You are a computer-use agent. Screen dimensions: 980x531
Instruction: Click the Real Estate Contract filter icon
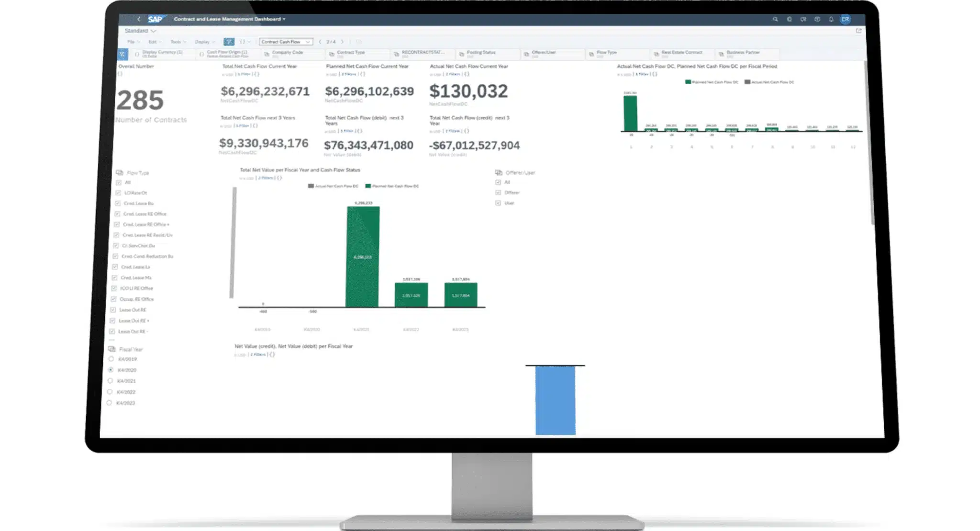[x=657, y=54]
